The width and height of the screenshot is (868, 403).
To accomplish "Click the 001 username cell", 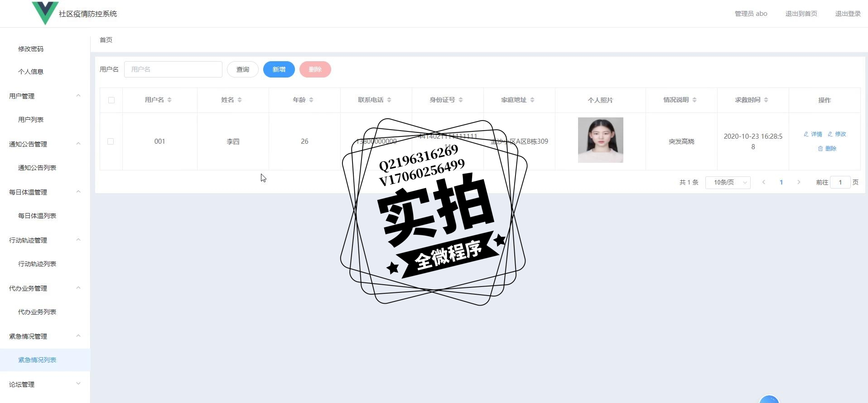I will coord(159,141).
